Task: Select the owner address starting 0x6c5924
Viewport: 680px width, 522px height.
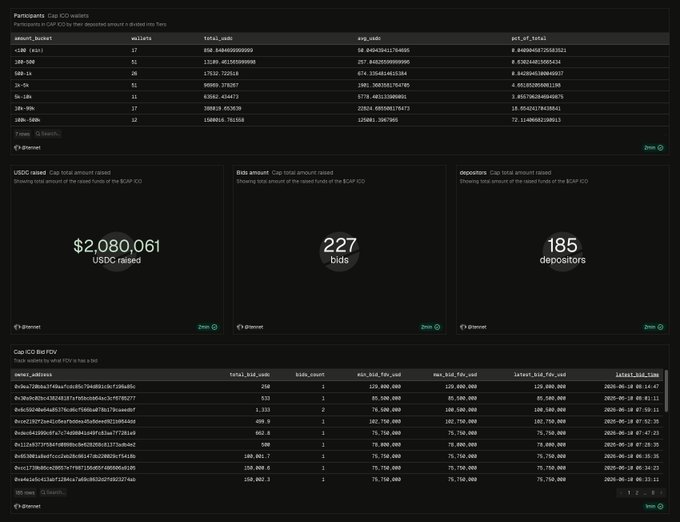Action: pos(75,410)
